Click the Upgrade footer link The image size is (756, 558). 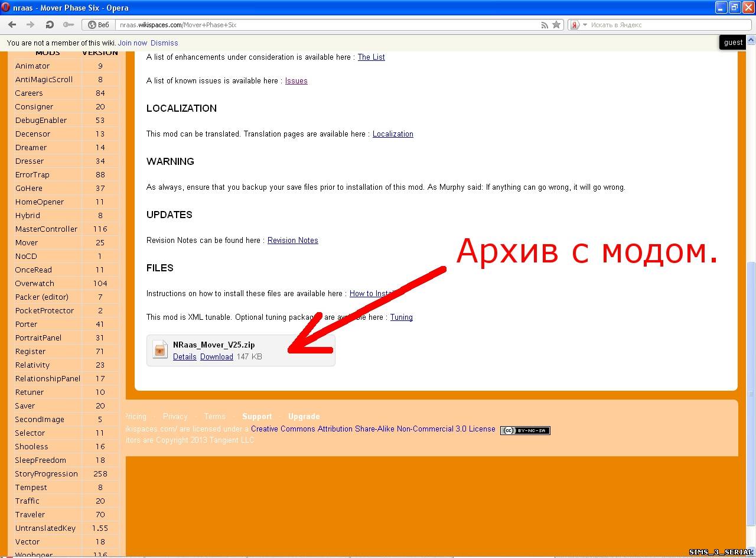click(304, 416)
